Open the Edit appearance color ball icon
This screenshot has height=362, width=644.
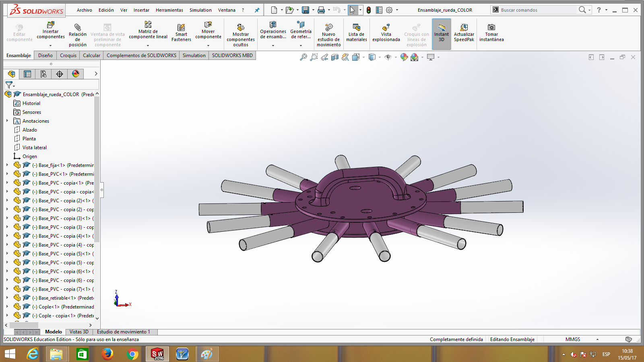point(404,58)
